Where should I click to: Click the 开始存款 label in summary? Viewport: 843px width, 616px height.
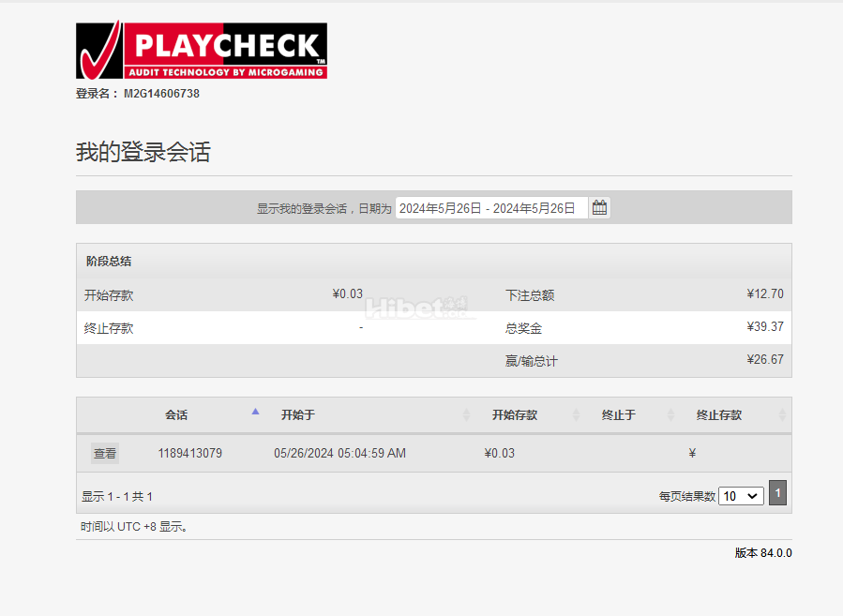[109, 295]
